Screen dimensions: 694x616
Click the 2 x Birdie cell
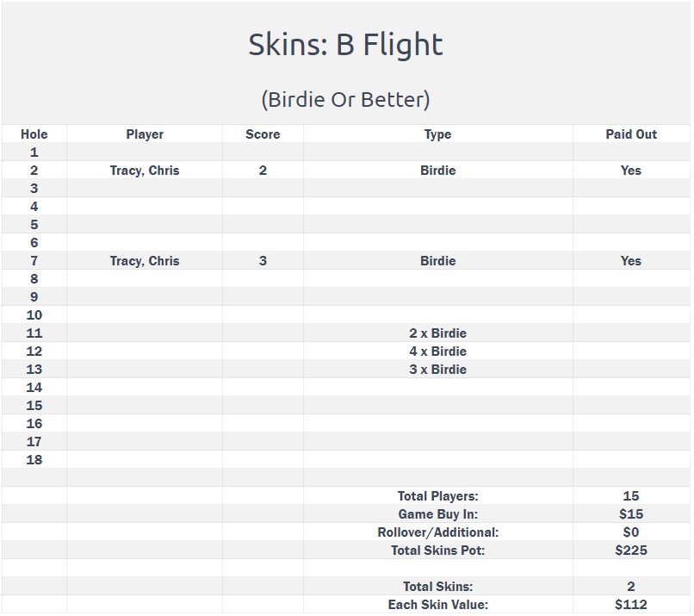click(437, 333)
